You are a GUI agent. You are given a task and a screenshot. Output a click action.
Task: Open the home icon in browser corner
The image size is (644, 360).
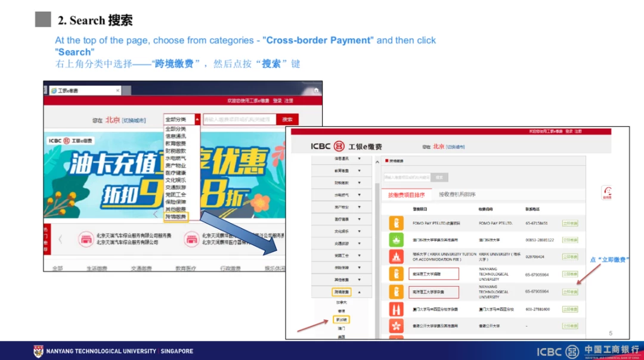(x=316, y=91)
